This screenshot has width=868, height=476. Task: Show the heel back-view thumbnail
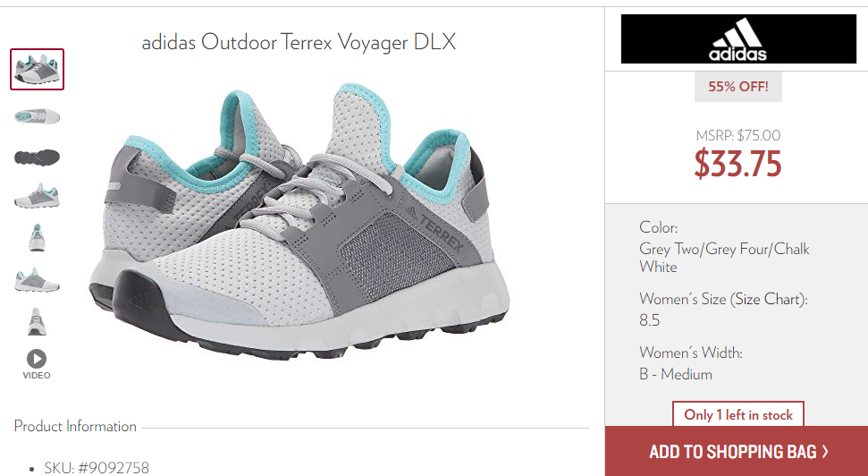(37, 238)
